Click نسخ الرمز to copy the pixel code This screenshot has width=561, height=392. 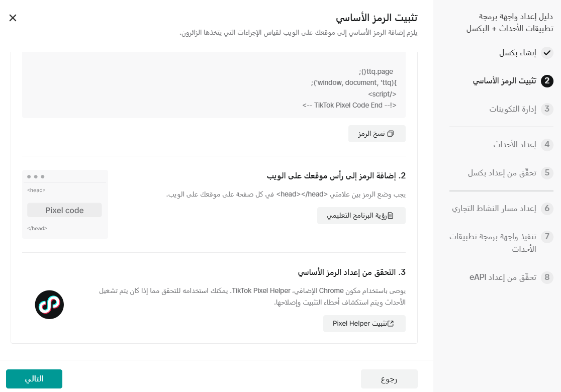point(377,134)
